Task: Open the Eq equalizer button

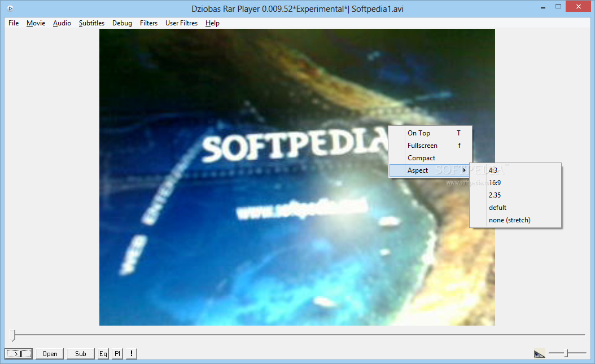Action: tap(103, 354)
